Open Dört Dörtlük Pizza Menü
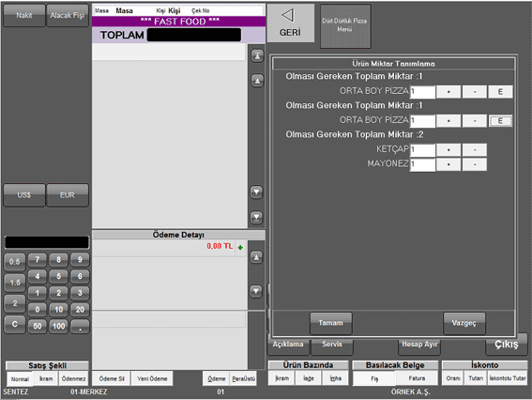Image resolution: width=532 pixels, height=400 pixels. [345, 25]
